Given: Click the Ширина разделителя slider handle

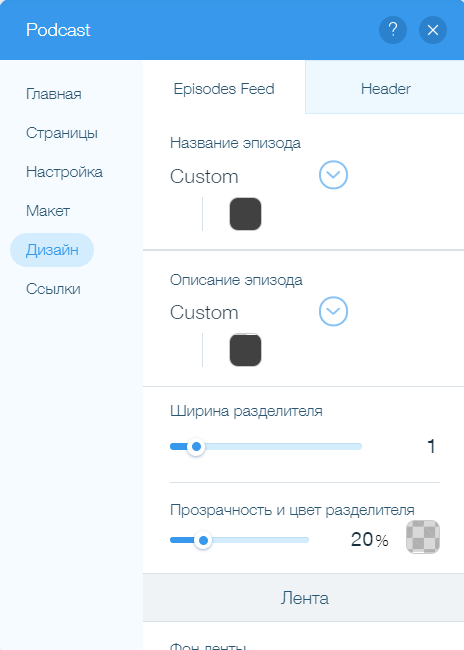Looking at the screenshot, I should [196, 447].
